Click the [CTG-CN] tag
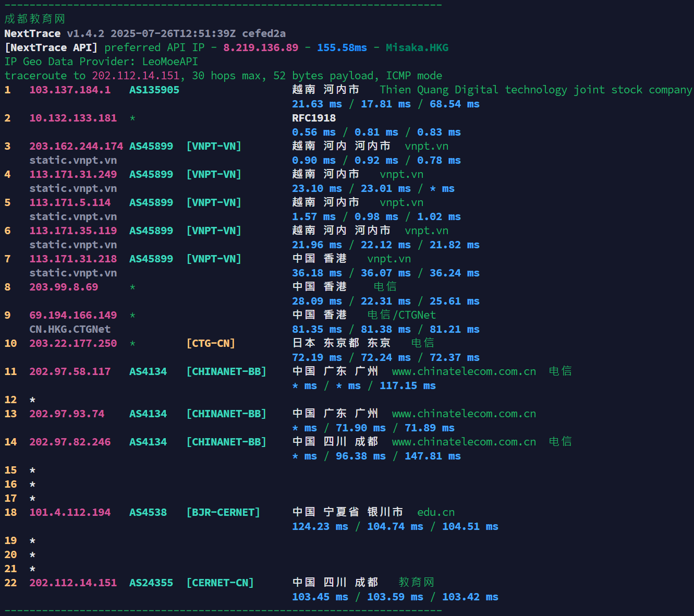This screenshot has height=616, width=694. 211,343
